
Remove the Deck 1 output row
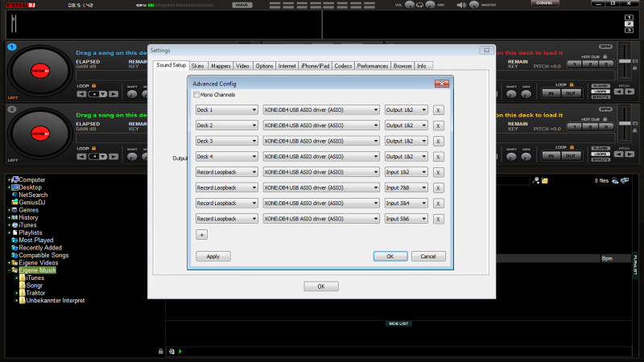tap(438, 110)
